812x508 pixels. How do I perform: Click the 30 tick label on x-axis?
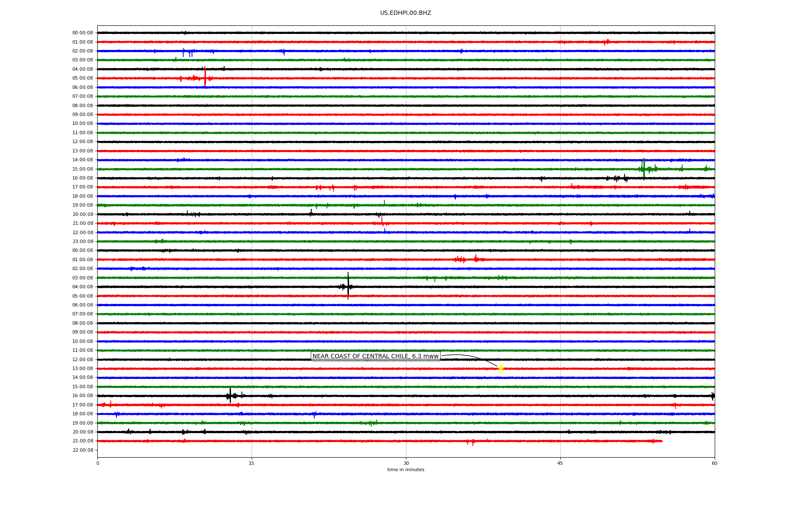406,463
